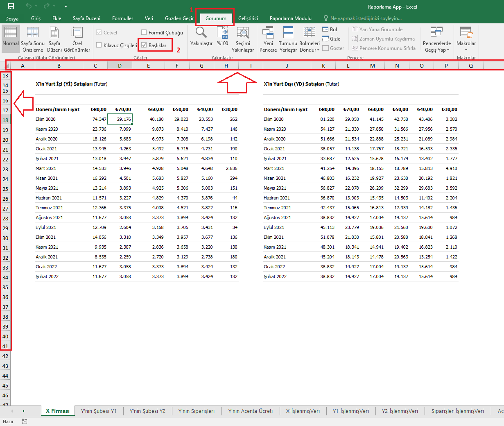
Task: Click the Gizle window button
Action: (331, 39)
